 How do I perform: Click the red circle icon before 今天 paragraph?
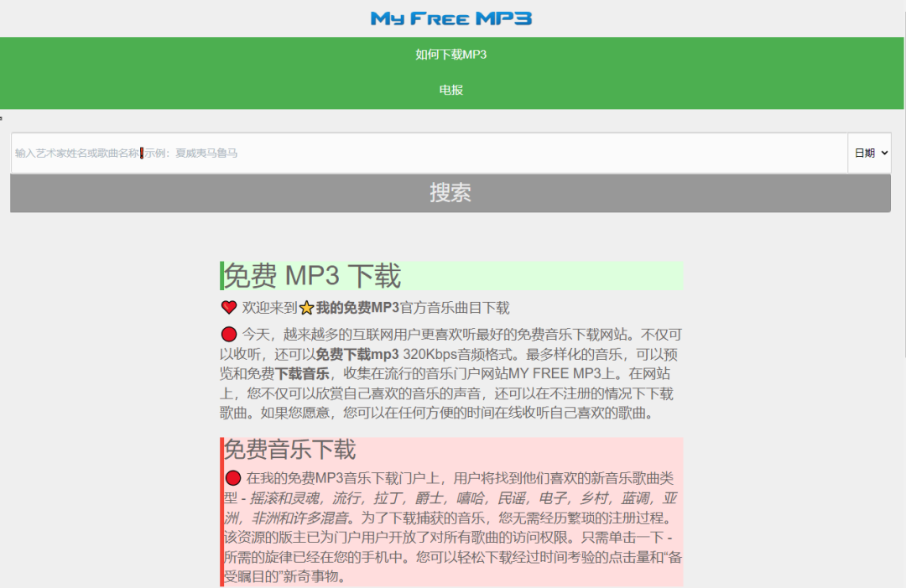229,333
